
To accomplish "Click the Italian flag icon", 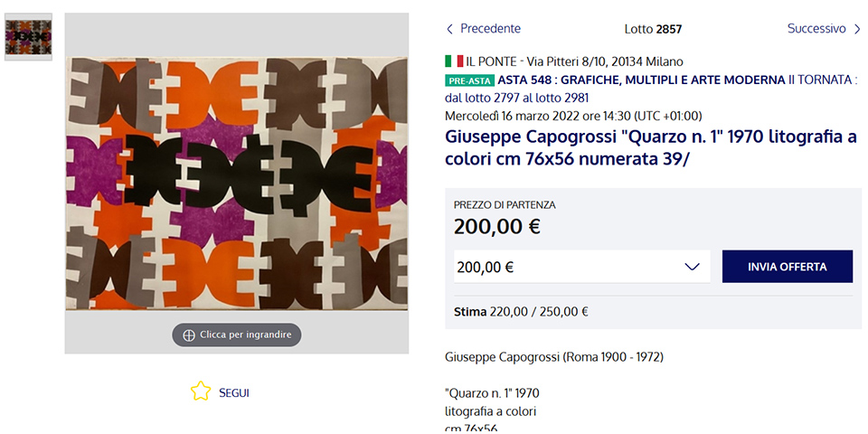I will click(x=454, y=61).
